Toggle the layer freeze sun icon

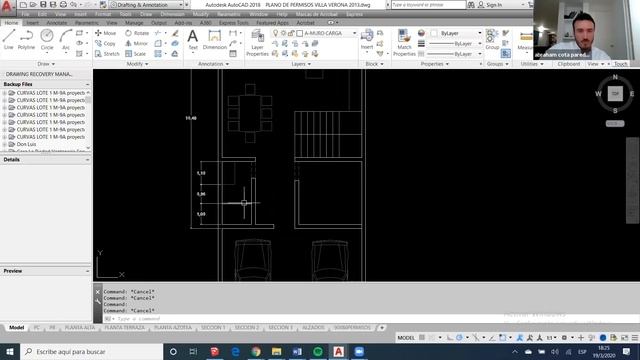[x=283, y=33]
